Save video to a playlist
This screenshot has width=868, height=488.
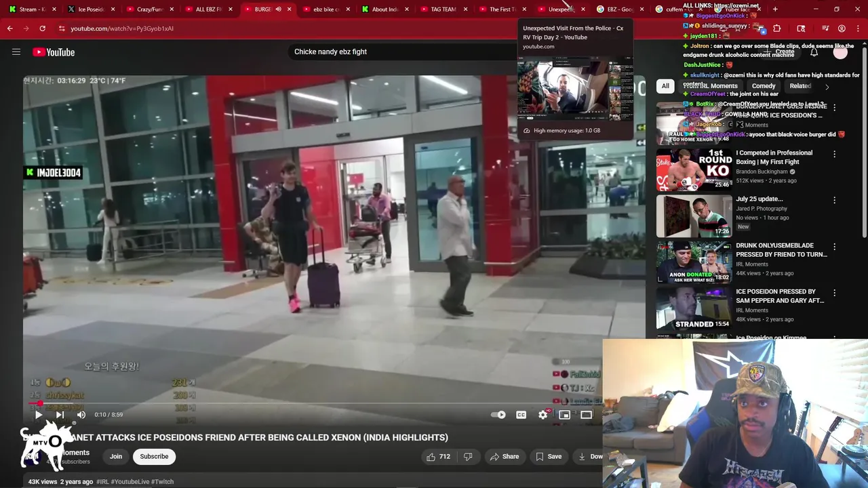pyautogui.click(x=549, y=457)
